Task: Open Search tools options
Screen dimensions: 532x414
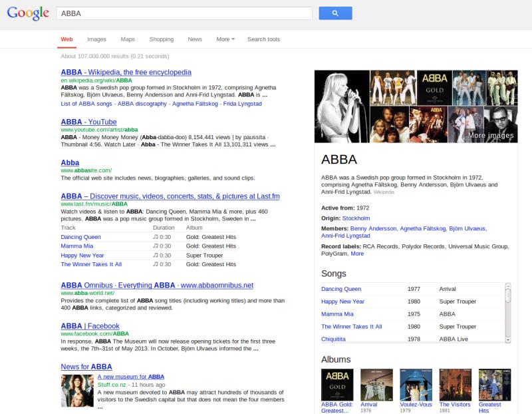Action: point(263,39)
